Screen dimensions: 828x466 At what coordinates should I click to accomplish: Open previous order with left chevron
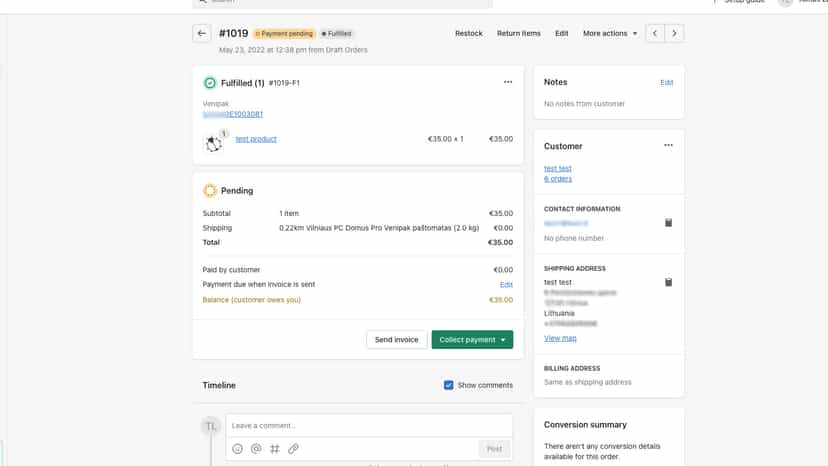tap(655, 33)
